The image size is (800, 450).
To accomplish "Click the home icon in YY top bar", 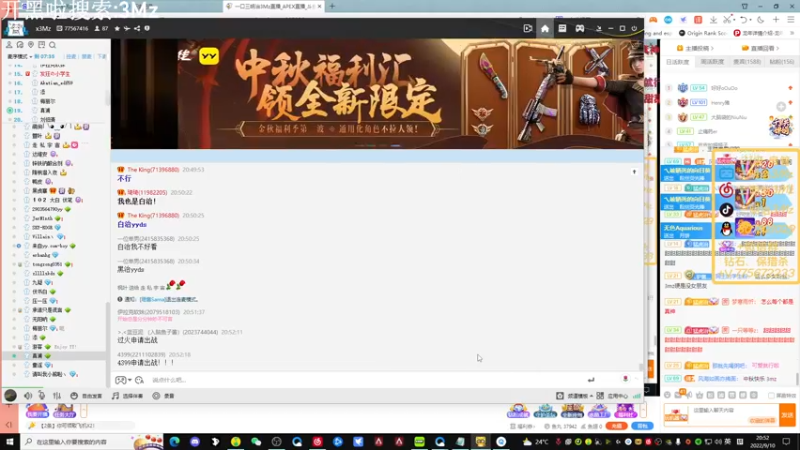I will click(x=545, y=29).
